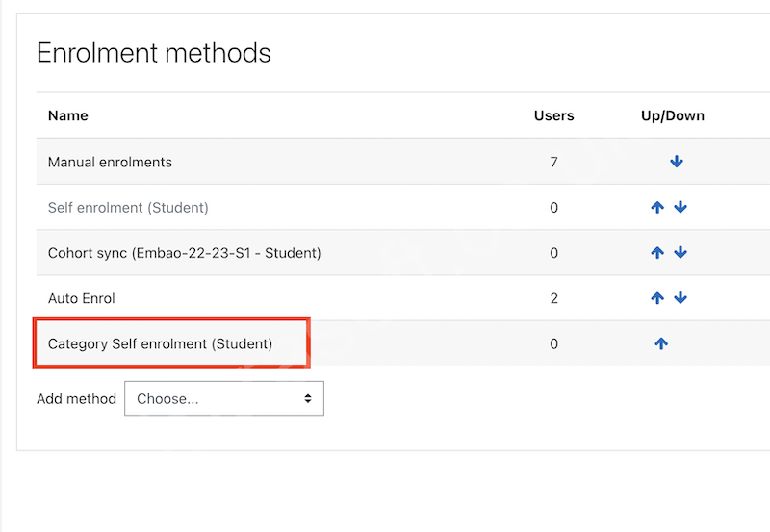
Task: Click user count 0 for Self enrolment (Student)
Action: point(554,208)
